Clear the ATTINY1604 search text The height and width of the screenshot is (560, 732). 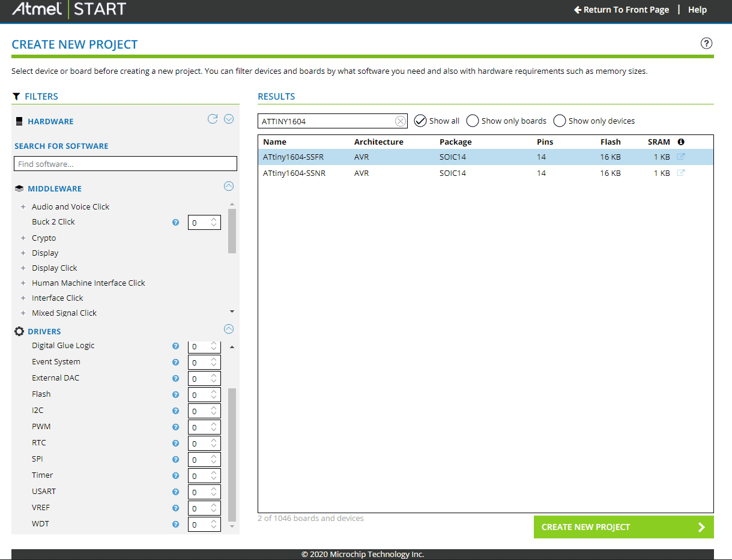[x=401, y=121]
